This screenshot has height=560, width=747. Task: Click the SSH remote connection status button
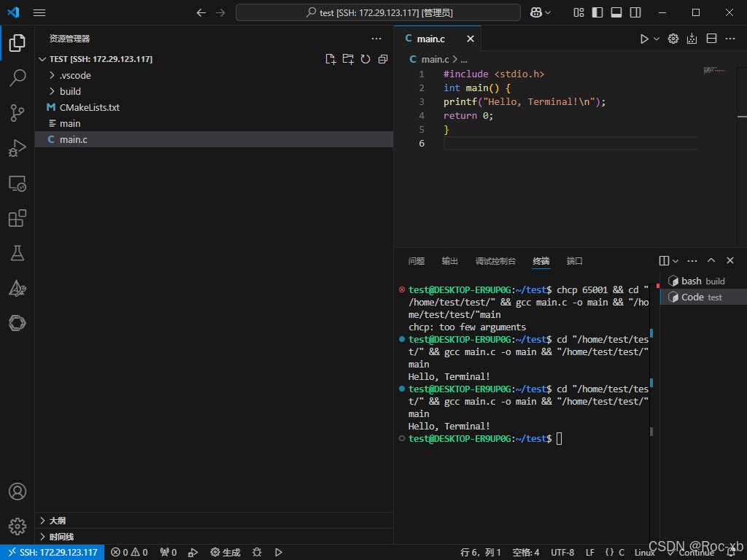[x=53, y=552]
